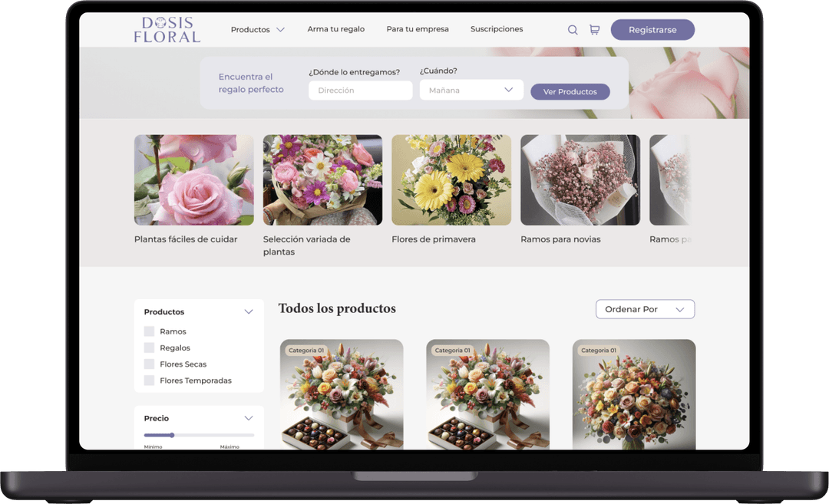Click the Registrarse button
This screenshot has width=829, height=504.
652,29
